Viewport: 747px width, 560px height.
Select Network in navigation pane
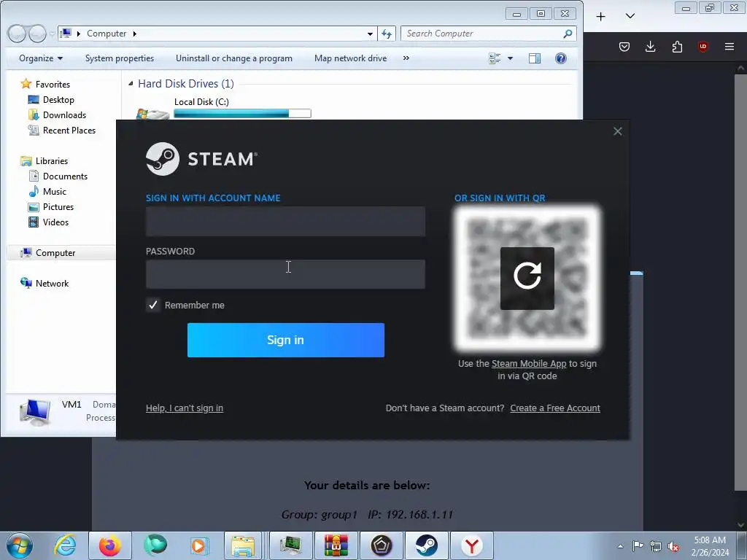tap(52, 284)
